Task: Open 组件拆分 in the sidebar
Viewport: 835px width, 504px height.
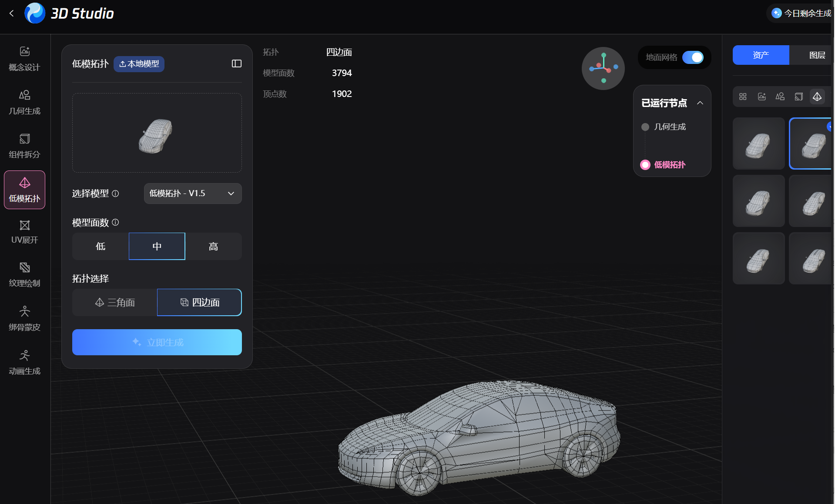Action: tap(24, 146)
